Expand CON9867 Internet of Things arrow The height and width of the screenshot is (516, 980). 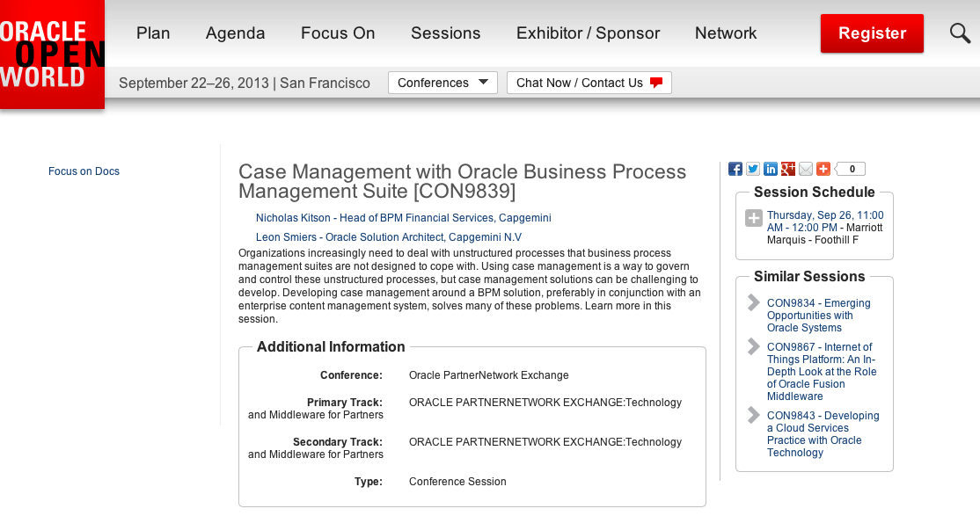click(x=754, y=347)
